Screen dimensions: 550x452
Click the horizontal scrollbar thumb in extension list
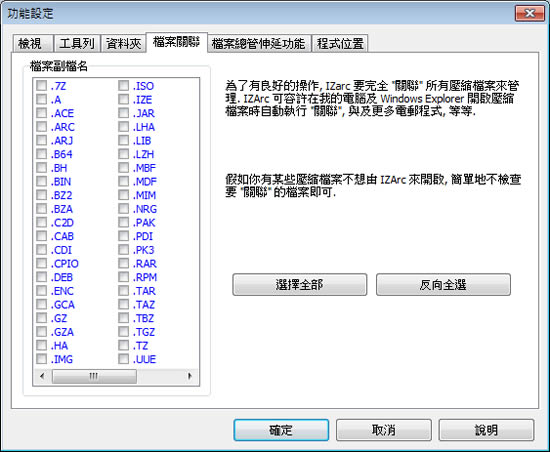click(94, 376)
